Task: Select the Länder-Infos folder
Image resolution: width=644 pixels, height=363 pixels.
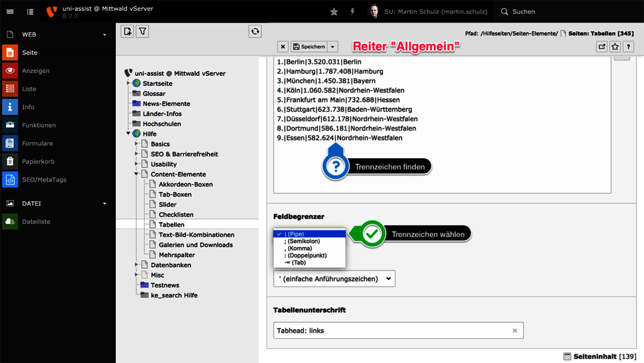Action: pyautogui.click(x=162, y=114)
